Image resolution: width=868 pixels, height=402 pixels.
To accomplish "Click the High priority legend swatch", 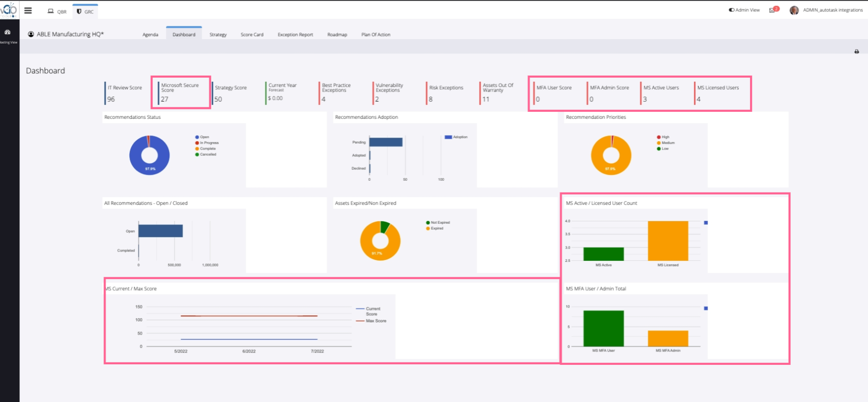I will (x=659, y=137).
